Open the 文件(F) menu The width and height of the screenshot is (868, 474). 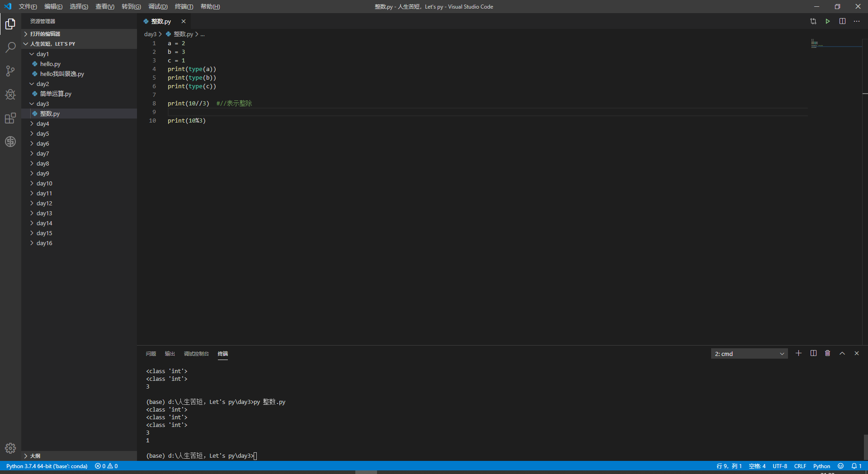pos(28,6)
